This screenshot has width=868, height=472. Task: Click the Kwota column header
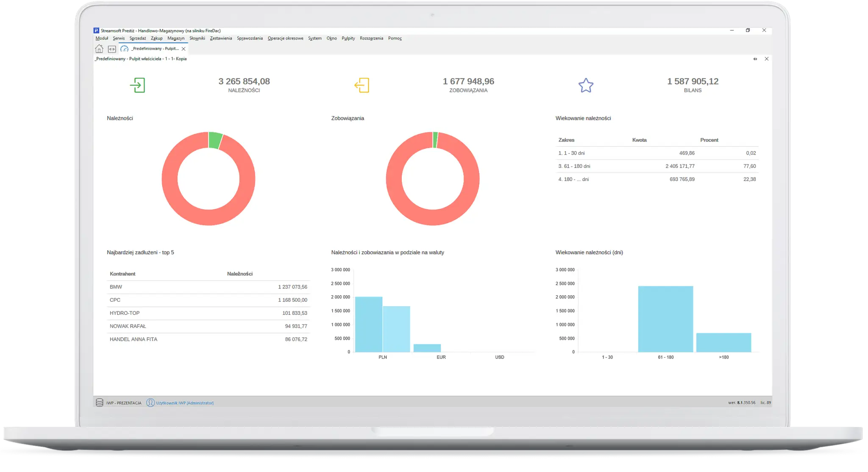pos(639,140)
